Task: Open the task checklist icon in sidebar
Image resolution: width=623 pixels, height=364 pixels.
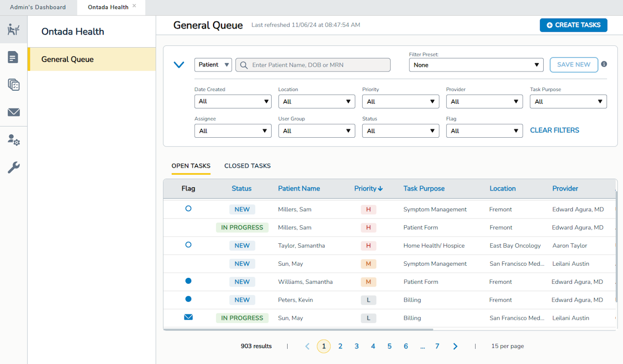Action: 14,85
